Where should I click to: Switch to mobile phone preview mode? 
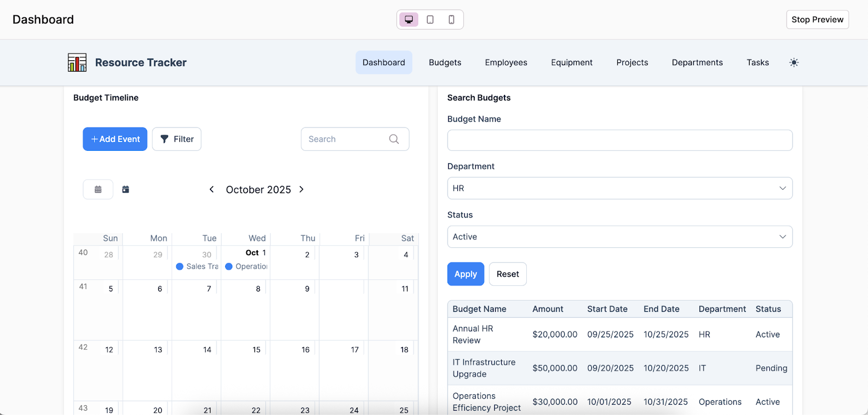pyautogui.click(x=451, y=20)
